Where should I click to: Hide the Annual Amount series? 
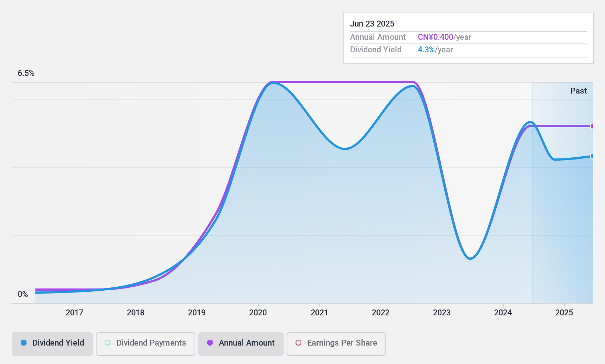click(241, 343)
